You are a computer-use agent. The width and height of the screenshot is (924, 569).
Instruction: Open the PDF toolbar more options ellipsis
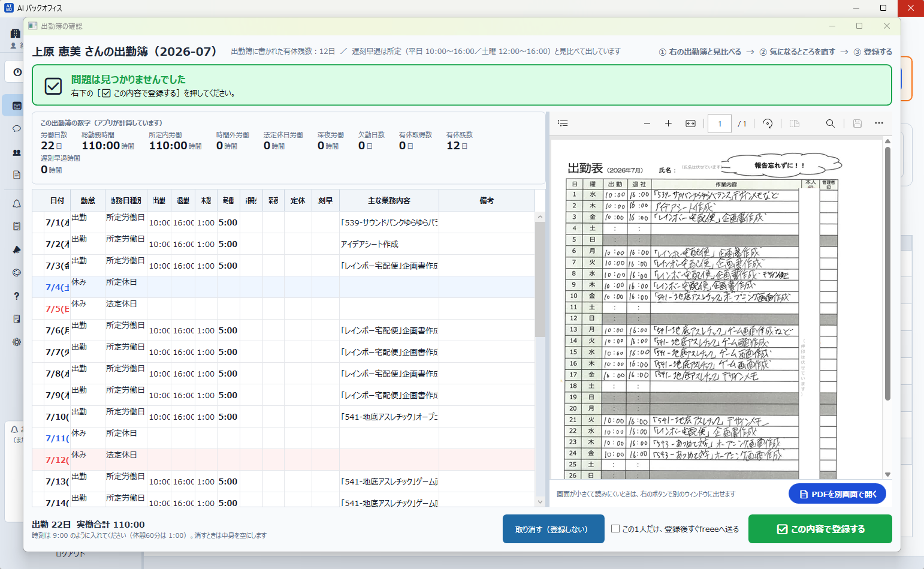point(879,124)
